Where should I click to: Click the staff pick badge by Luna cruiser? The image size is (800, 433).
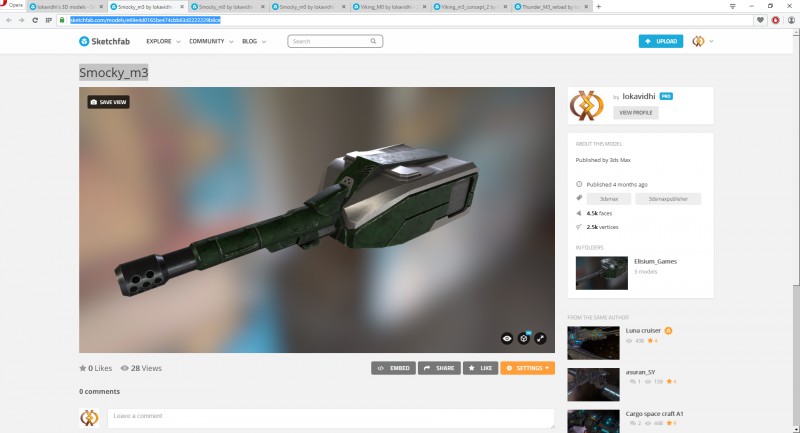pos(668,330)
